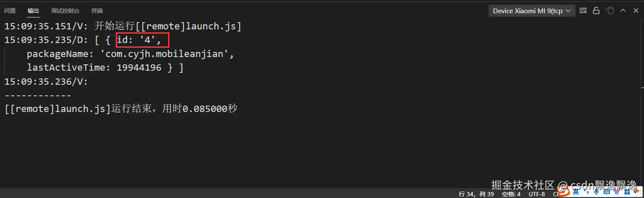Open the IME soft keyboard icon

pyautogui.click(x=607, y=192)
